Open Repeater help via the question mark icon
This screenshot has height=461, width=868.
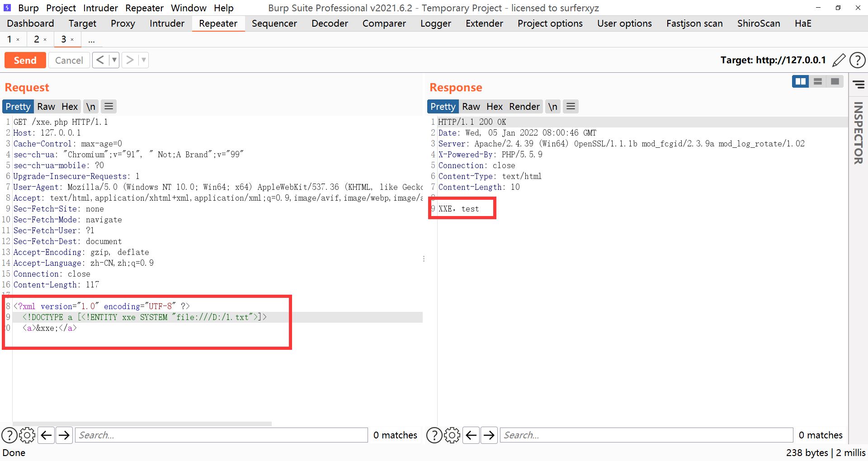(x=858, y=60)
